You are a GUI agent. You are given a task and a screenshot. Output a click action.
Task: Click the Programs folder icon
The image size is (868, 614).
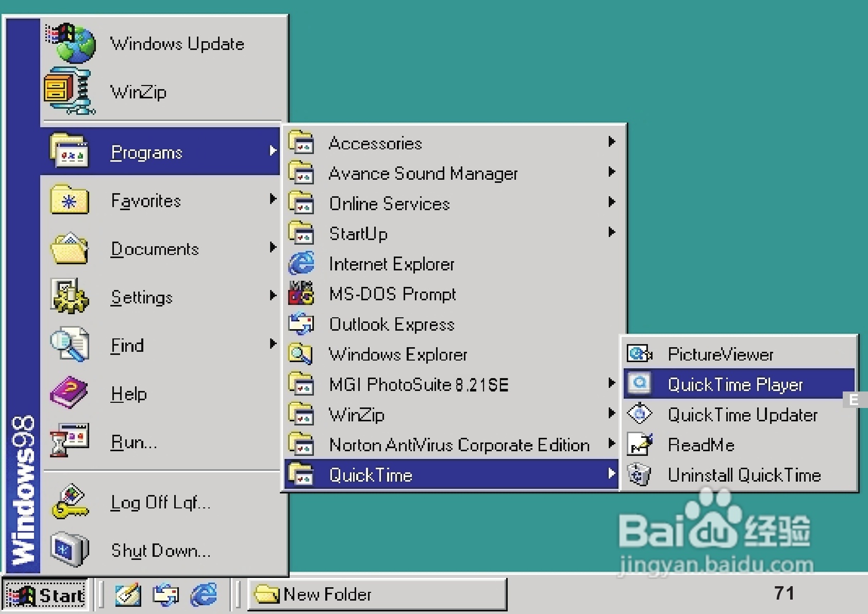pos(69,150)
